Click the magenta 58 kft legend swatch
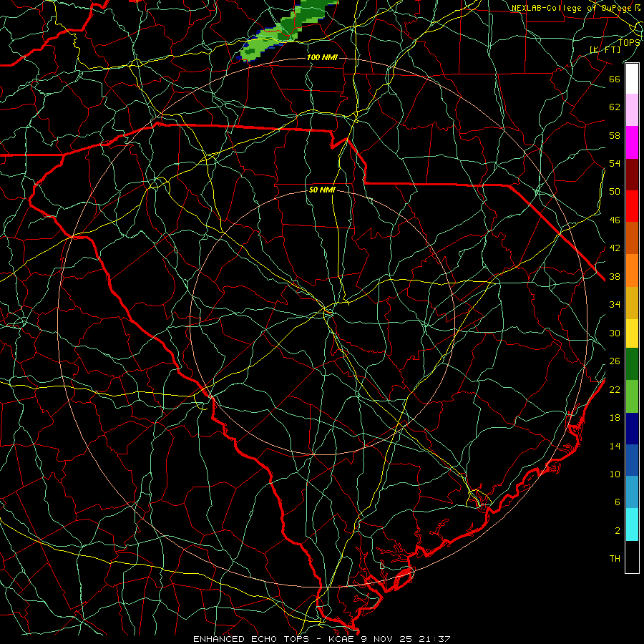644x644 pixels. [x=632, y=142]
